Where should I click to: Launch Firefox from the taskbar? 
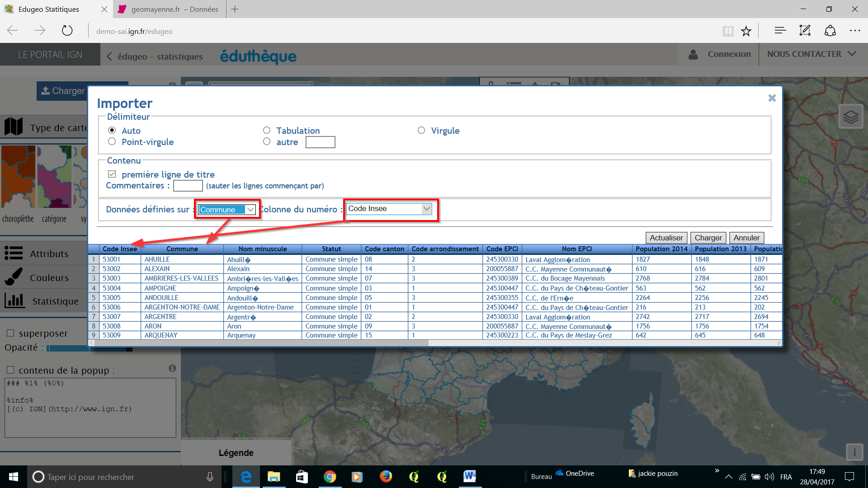point(386,477)
